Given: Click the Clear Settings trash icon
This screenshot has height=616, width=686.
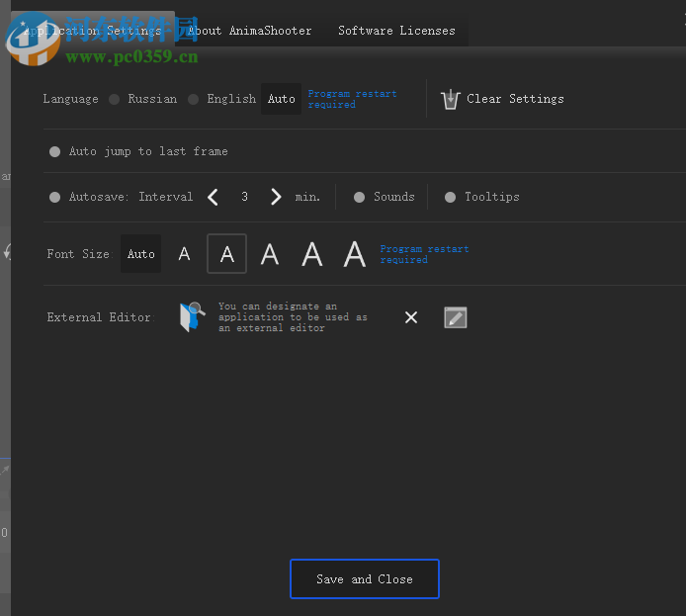Looking at the screenshot, I should pyautogui.click(x=450, y=99).
